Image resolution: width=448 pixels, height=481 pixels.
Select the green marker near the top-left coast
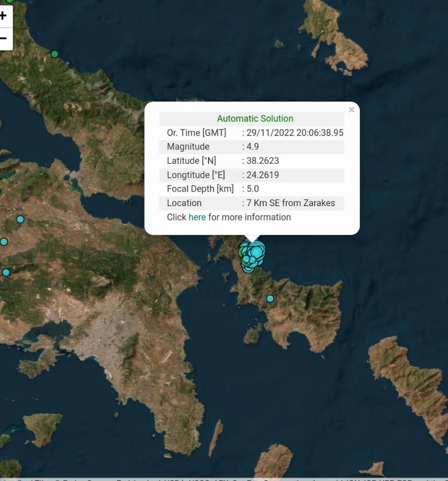point(54,53)
